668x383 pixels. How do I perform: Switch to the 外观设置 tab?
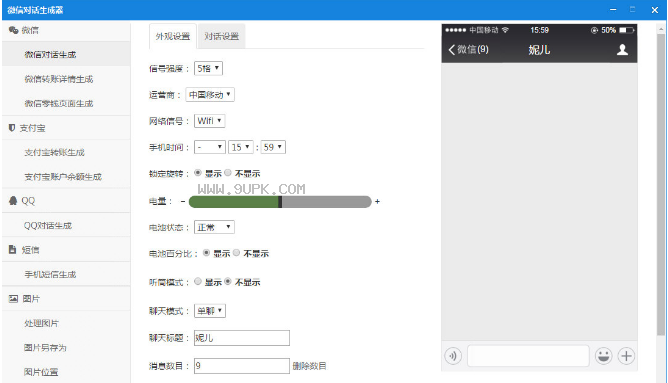173,36
